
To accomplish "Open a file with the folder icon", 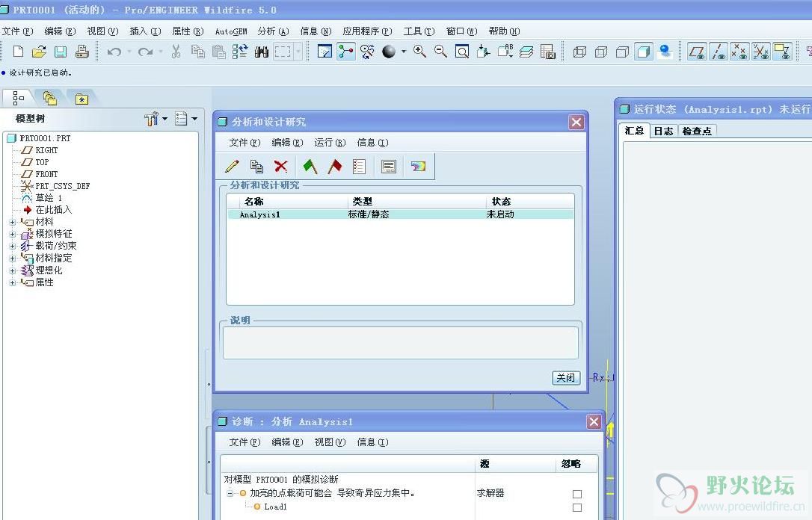I will 39,52.
